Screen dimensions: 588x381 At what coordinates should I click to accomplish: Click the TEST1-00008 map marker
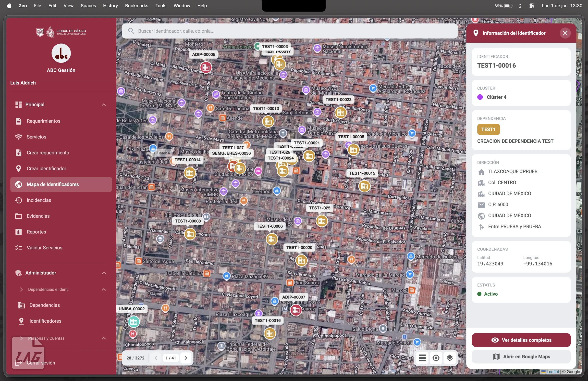[x=190, y=234]
